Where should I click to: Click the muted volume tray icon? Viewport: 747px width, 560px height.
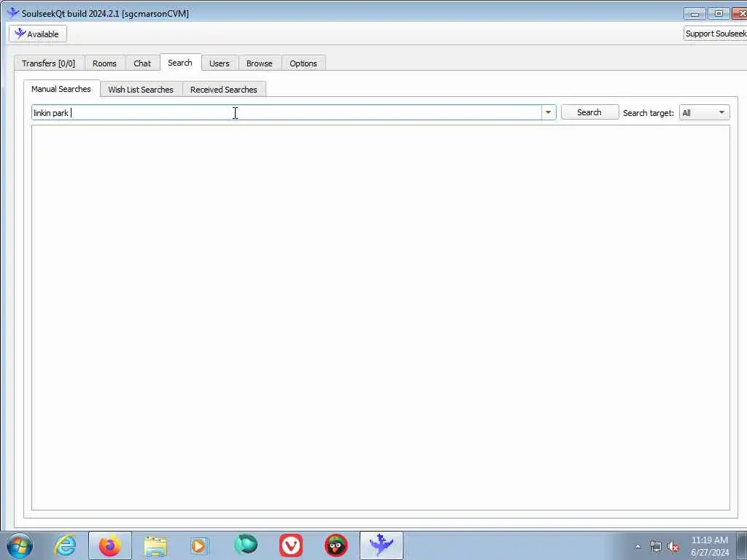[673, 547]
